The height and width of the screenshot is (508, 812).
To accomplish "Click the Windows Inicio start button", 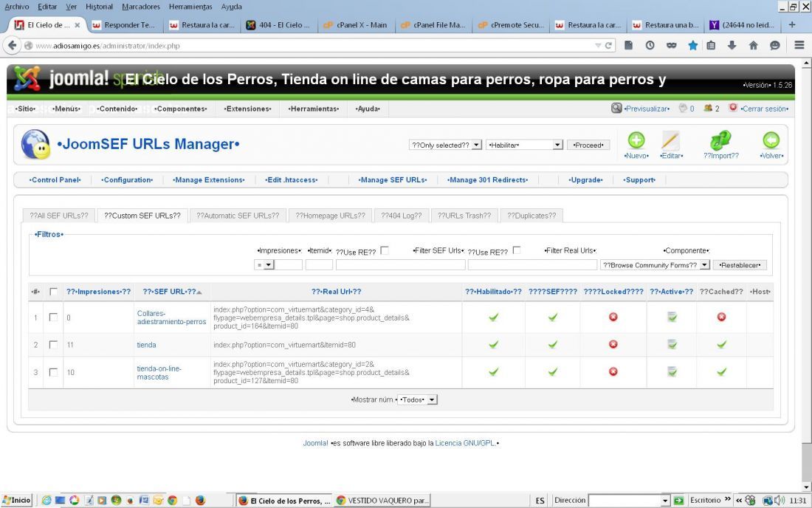I will click(x=16, y=500).
